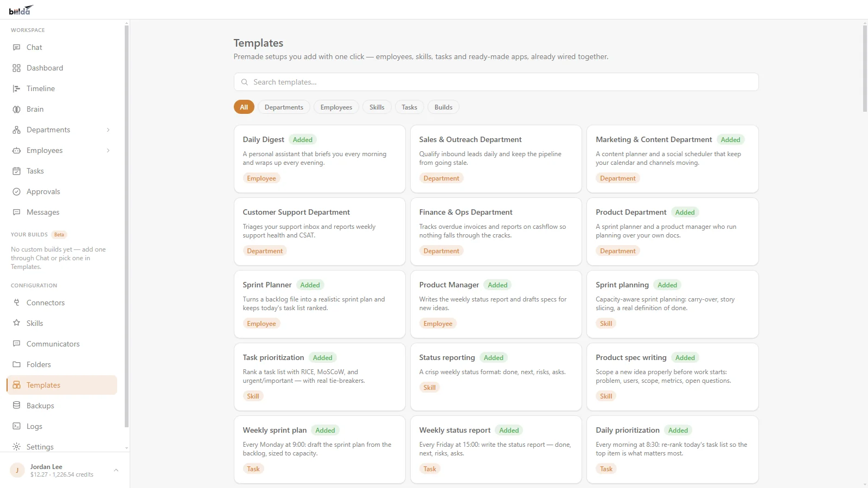
Task: Open the Finance & Ops Department card
Action: (x=496, y=232)
